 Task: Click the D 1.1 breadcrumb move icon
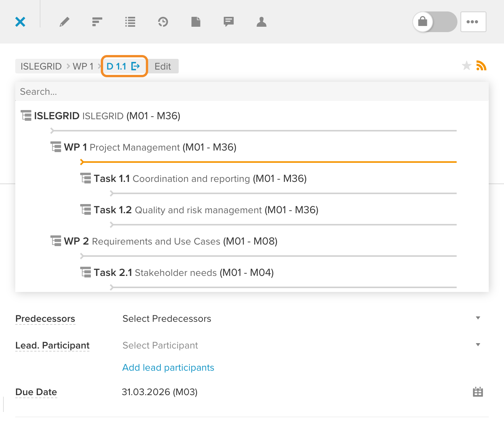pos(136,66)
